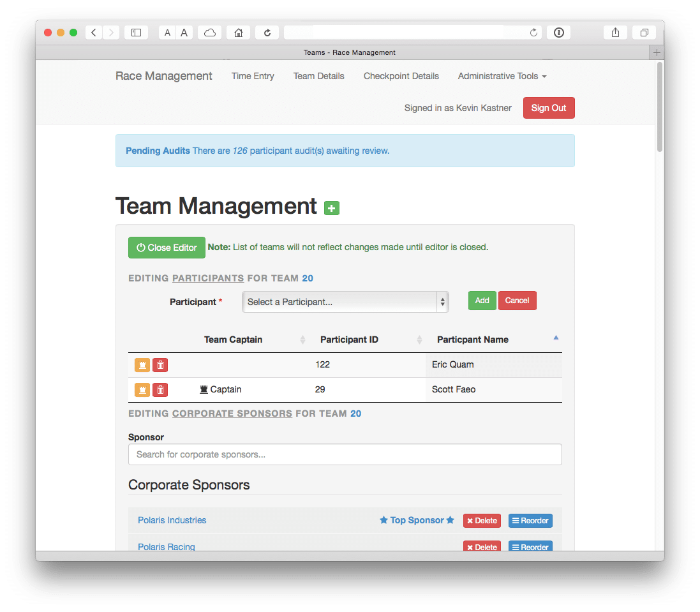Click team 20 link in sponsors heading
This screenshot has height=612, width=700.
coord(356,414)
